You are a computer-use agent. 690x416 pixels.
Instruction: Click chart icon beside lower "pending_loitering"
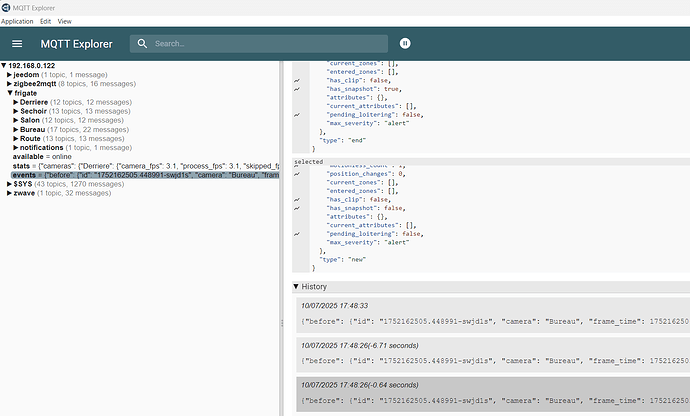297,234
